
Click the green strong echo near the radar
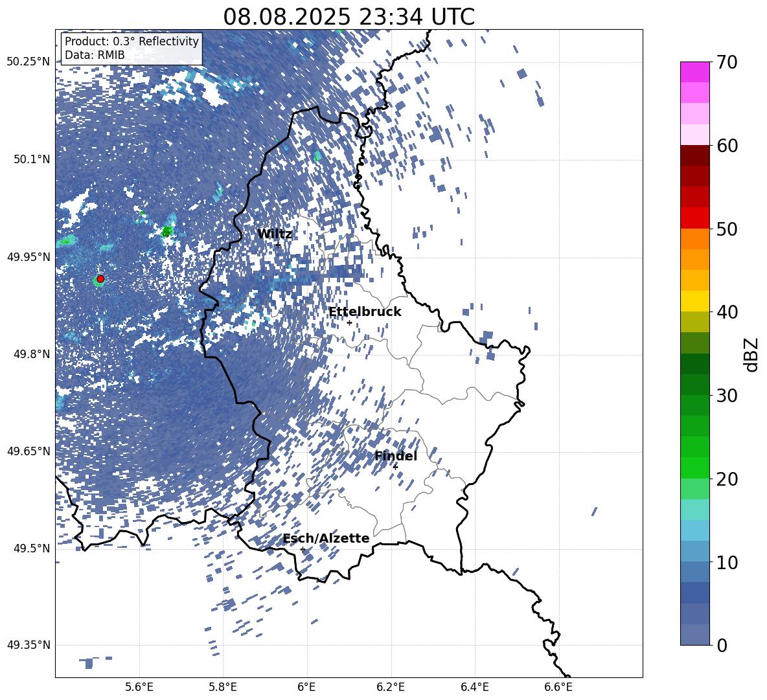click(167, 231)
